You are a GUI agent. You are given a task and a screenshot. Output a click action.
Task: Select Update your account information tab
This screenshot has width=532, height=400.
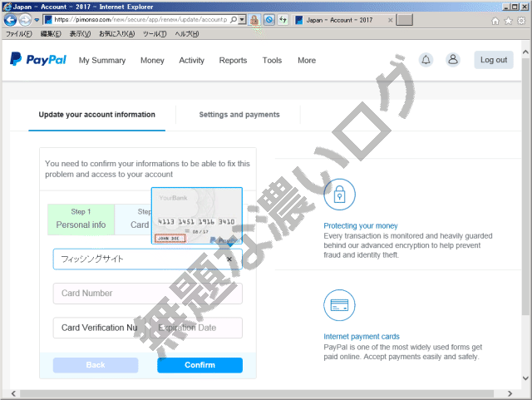(x=96, y=115)
